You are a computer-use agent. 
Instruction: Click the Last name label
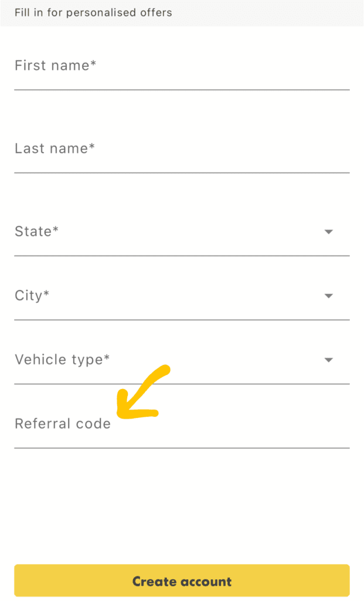(x=56, y=148)
